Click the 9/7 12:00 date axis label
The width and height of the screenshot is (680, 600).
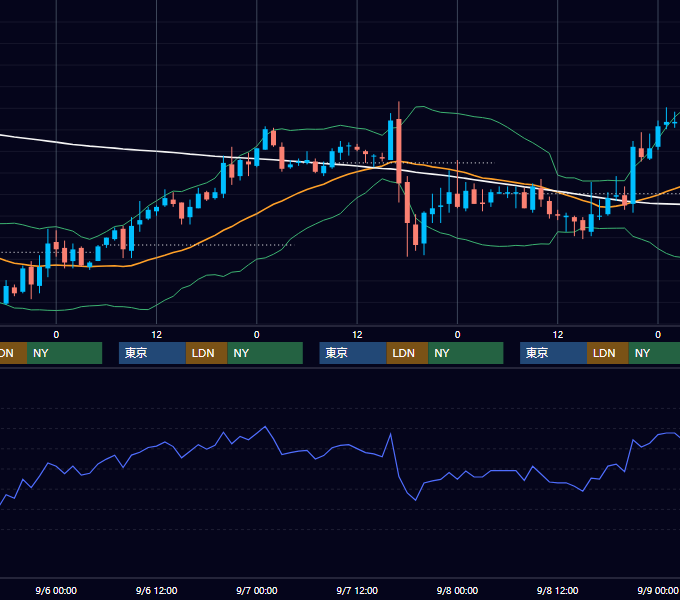(357, 590)
